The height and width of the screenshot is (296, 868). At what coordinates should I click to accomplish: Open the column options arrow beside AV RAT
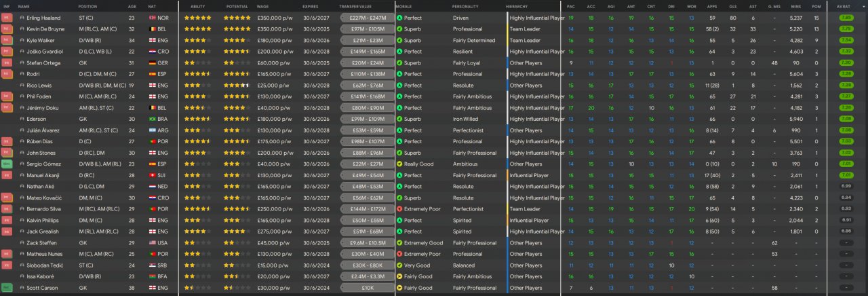[x=864, y=6]
